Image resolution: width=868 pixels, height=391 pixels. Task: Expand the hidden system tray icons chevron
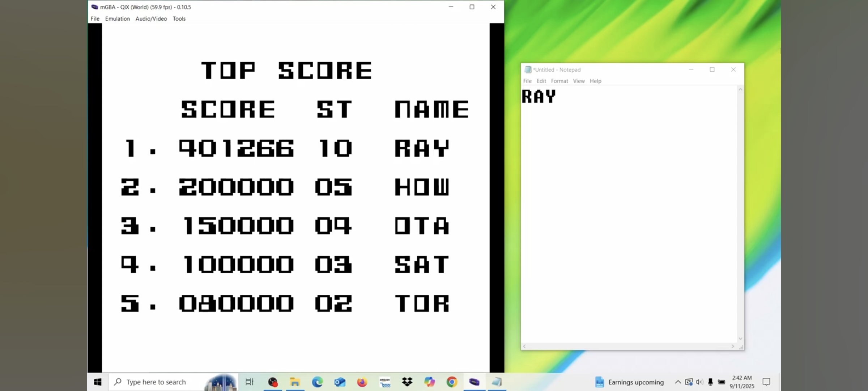pyautogui.click(x=678, y=382)
